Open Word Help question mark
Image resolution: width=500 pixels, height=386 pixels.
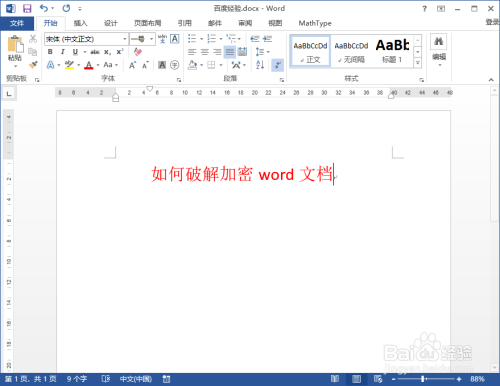coord(424,9)
